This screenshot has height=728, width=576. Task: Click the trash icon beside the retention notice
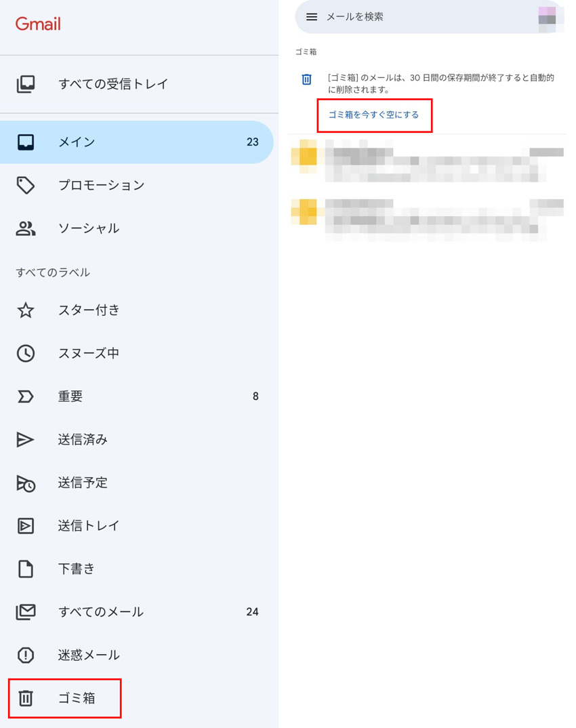[x=306, y=79]
